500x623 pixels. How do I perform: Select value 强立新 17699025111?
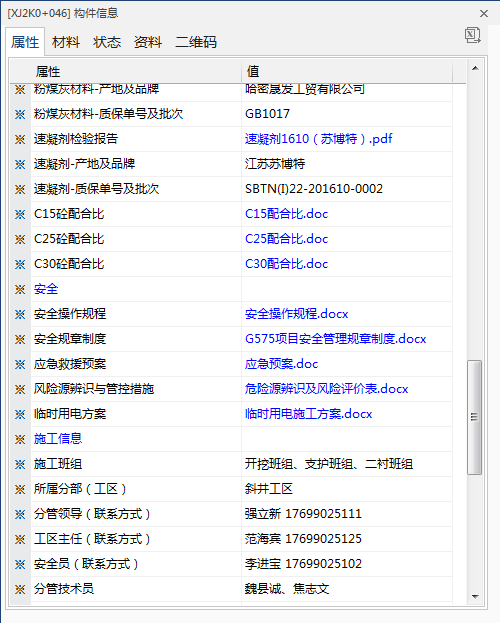coord(303,514)
